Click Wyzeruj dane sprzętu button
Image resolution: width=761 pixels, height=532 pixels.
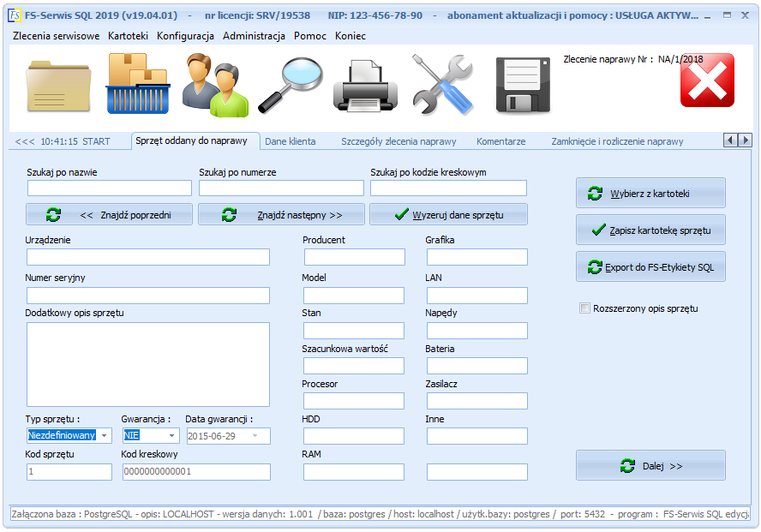[448, 214]
